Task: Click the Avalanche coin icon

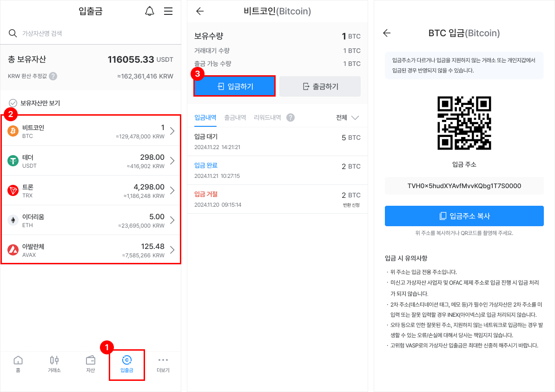Action: 13,250
